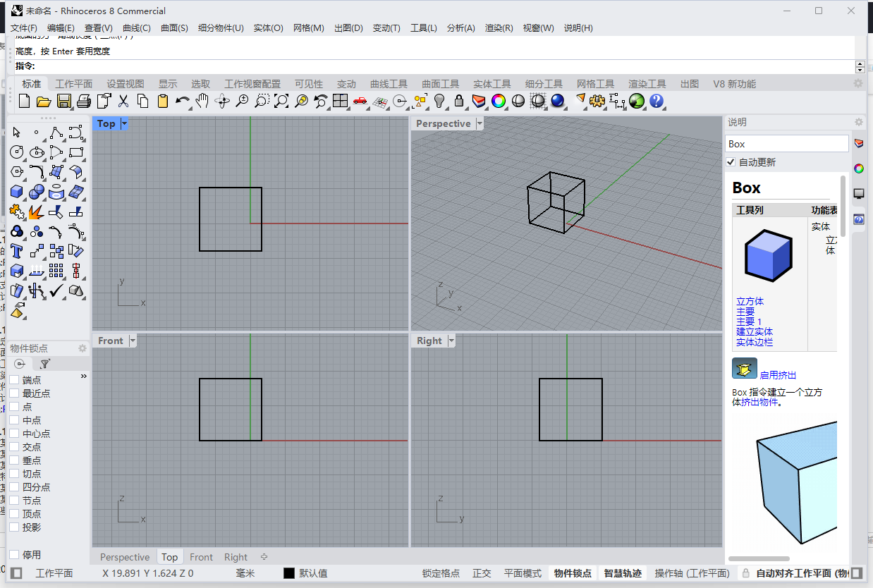Image resolution: width=873 pixels, height=588 pixels.
Task: Toggle the 中点 snap checkbox
Action: 14,420
